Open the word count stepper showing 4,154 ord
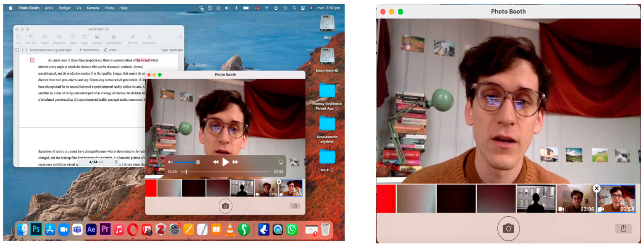The height and width of the screenshot is (247, 644). (x=116, y=162)
